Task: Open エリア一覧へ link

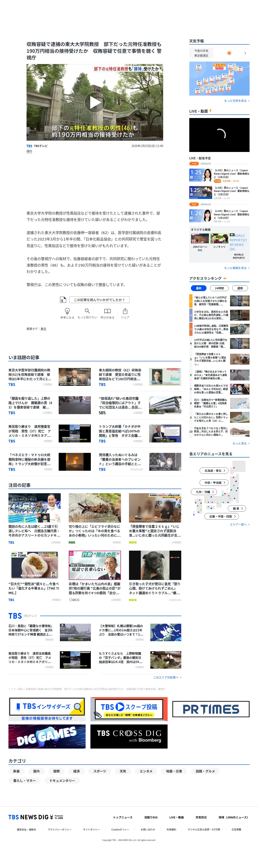Action: point(240,524)
